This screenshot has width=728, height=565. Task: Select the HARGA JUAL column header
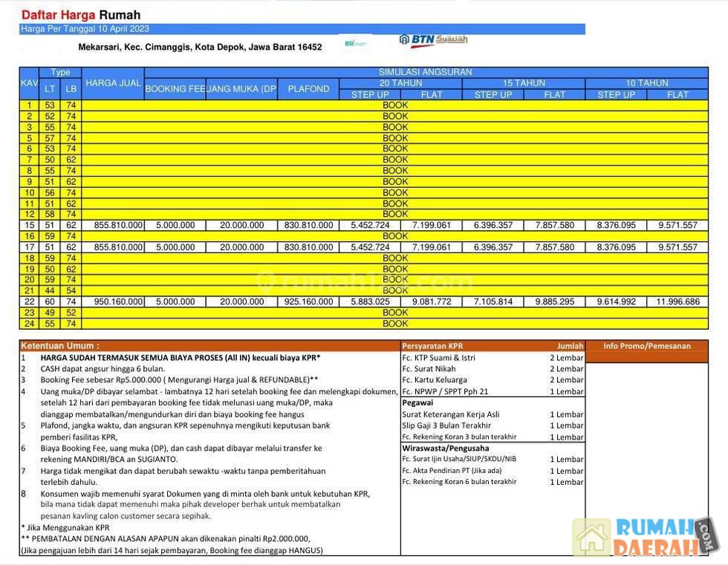(113, 83)
